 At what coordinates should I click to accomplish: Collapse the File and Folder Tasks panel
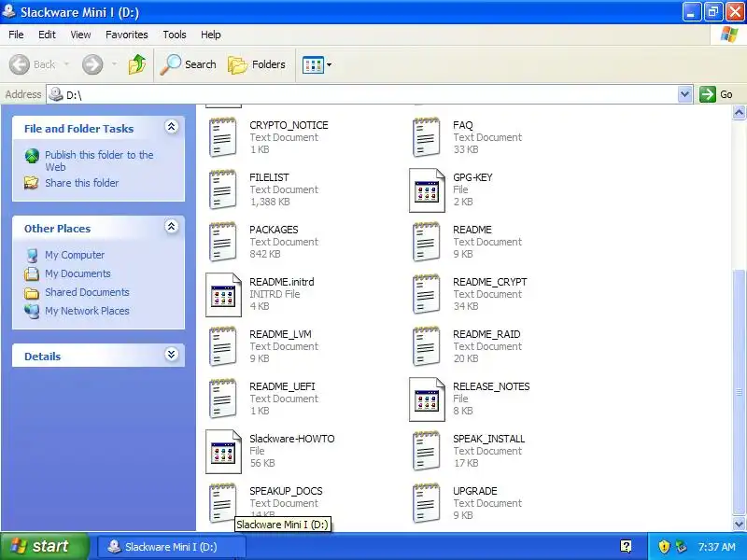point(172,127)
